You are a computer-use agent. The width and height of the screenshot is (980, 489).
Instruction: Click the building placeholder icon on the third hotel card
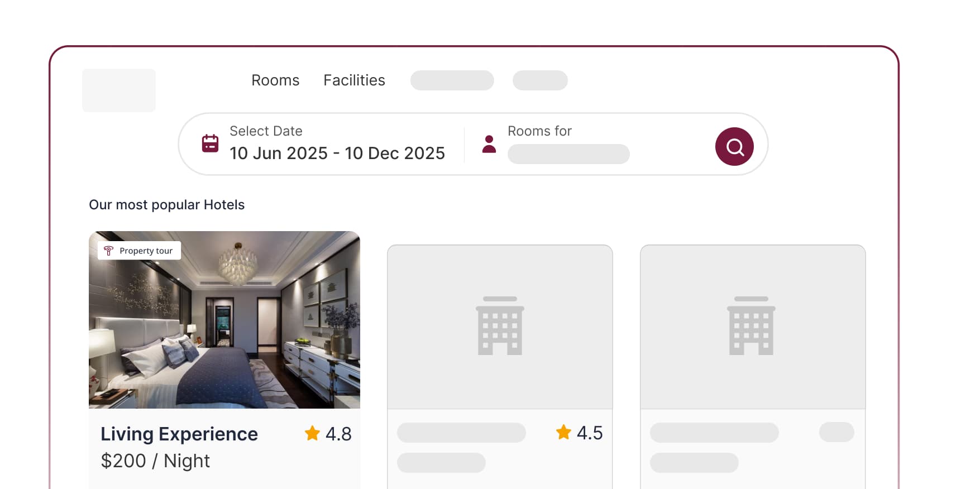click(x=752, y=327)
